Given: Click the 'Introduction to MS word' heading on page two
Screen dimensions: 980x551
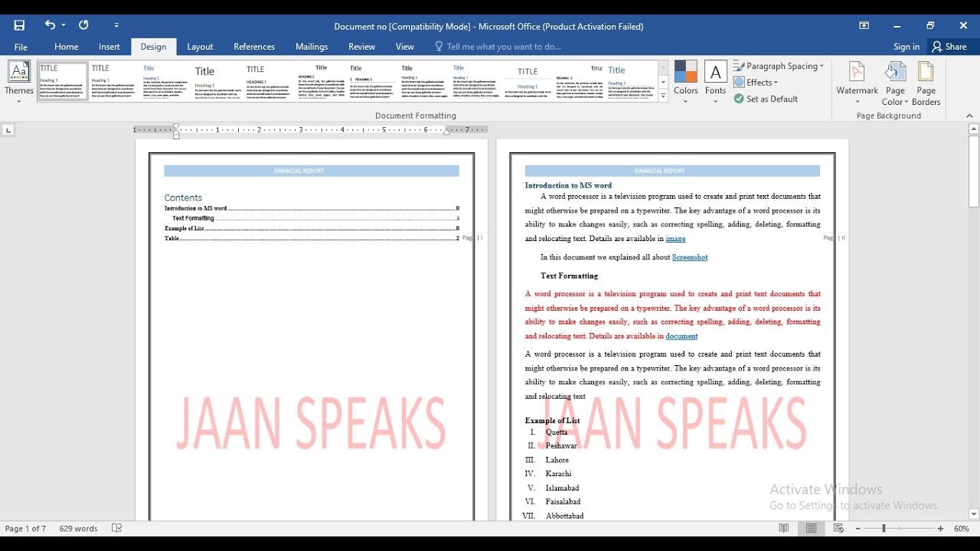Looking at the screenshot, I should [x=568, y=185].
